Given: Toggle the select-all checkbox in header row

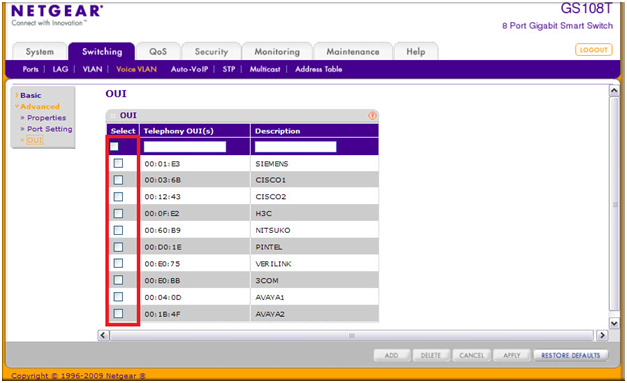Looking at the screenshot, I should tap(114, 146).
